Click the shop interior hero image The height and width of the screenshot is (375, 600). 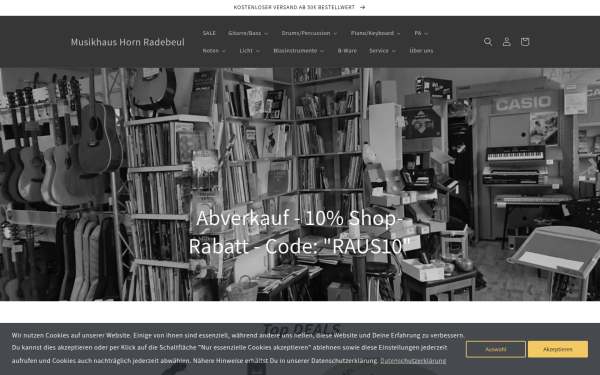coord(300,184)
